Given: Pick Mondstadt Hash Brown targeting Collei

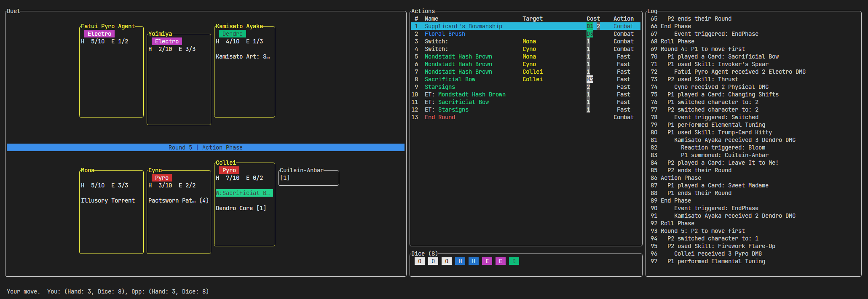Looking at the screenshot, I should 526,72.
